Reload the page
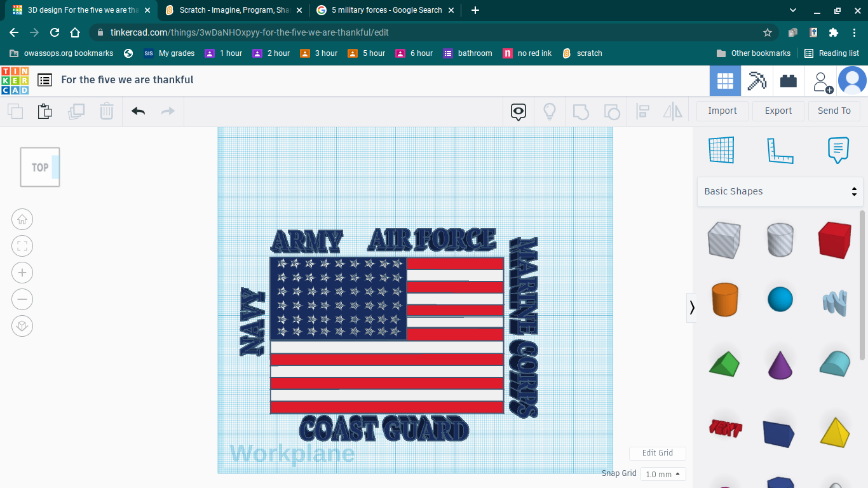 (x=55, y=32)
